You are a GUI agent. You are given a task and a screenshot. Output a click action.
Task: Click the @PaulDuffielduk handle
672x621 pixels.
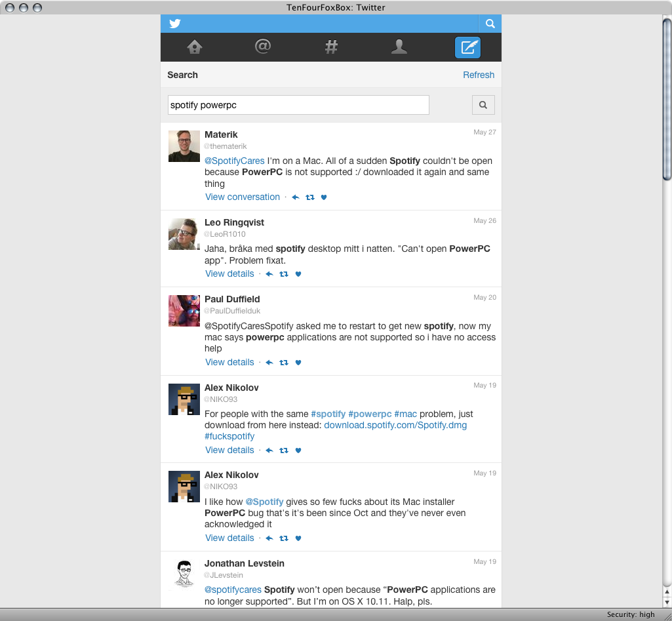tap(232, 311)
